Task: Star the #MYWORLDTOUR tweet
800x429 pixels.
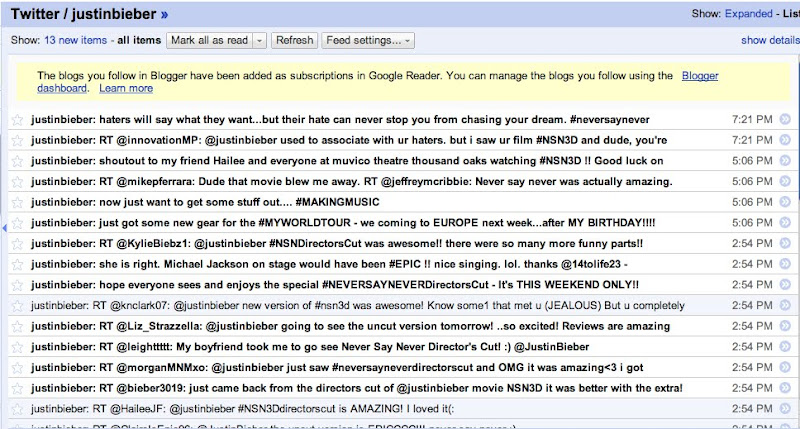Action: [17, 223]
